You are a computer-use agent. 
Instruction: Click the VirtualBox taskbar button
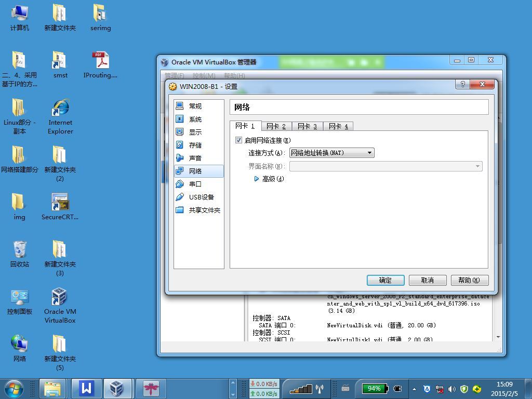117,389
